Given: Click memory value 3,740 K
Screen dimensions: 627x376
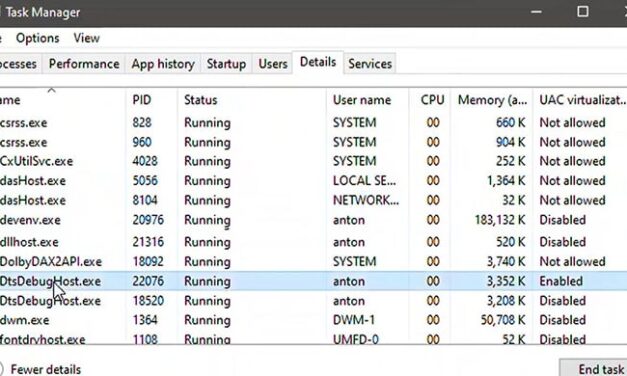Looking at the screenshot, I should tap(506, 262).
